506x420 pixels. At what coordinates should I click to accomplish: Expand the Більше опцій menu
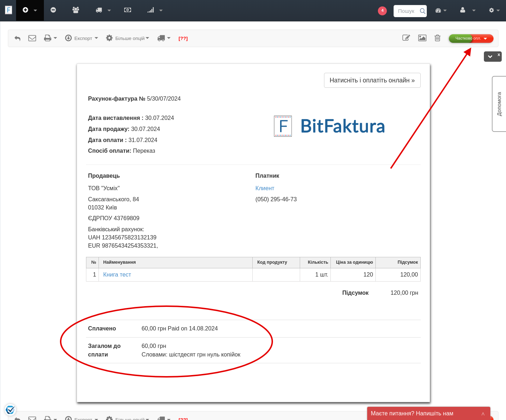point(128,38)
